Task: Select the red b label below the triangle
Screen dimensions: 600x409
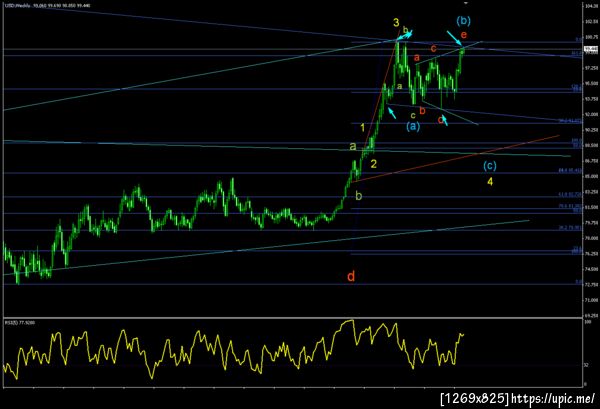Action: coord(422,111)
